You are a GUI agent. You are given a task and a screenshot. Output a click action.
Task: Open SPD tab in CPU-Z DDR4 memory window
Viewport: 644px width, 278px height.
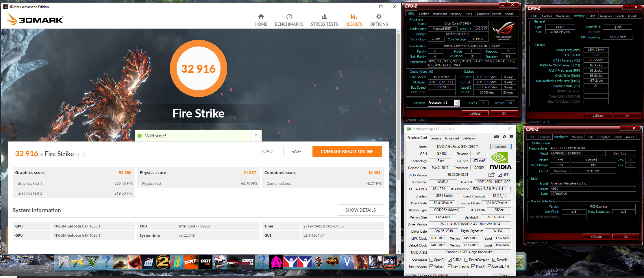coord(592,16)
